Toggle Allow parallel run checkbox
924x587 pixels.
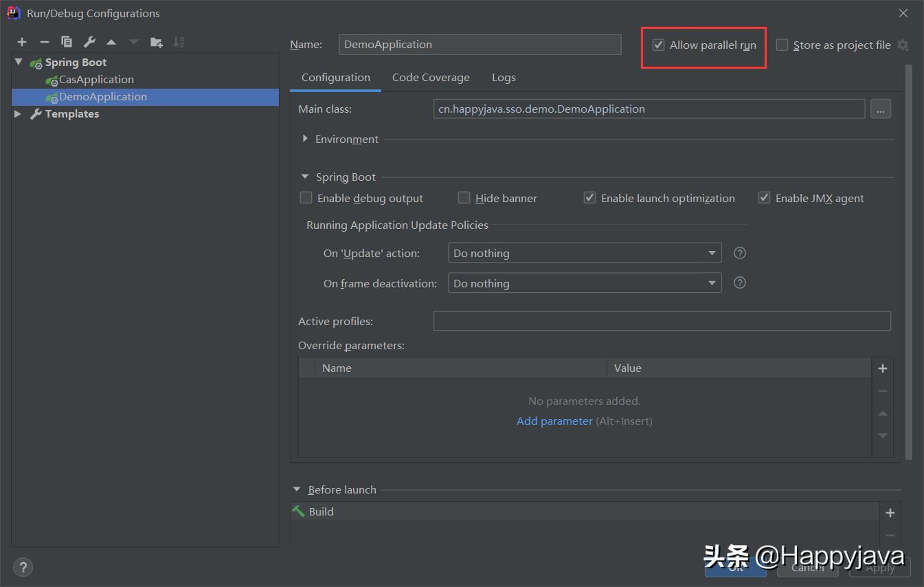pyautogui.click(x=658, y=45)
